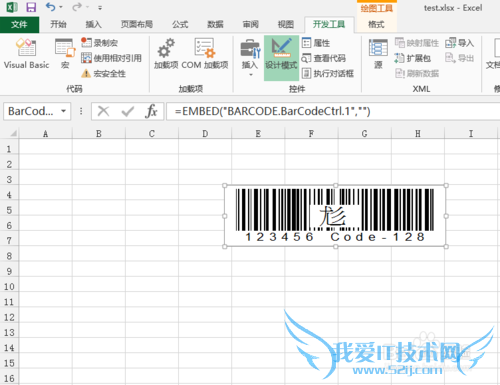Start Record Macro (录制宏)
Viewport: 500px width, 385px height.
pos(100,43)
